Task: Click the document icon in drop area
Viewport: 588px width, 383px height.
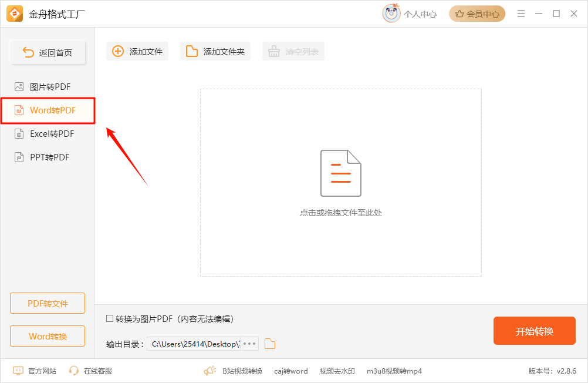Action: coord(340,173)
